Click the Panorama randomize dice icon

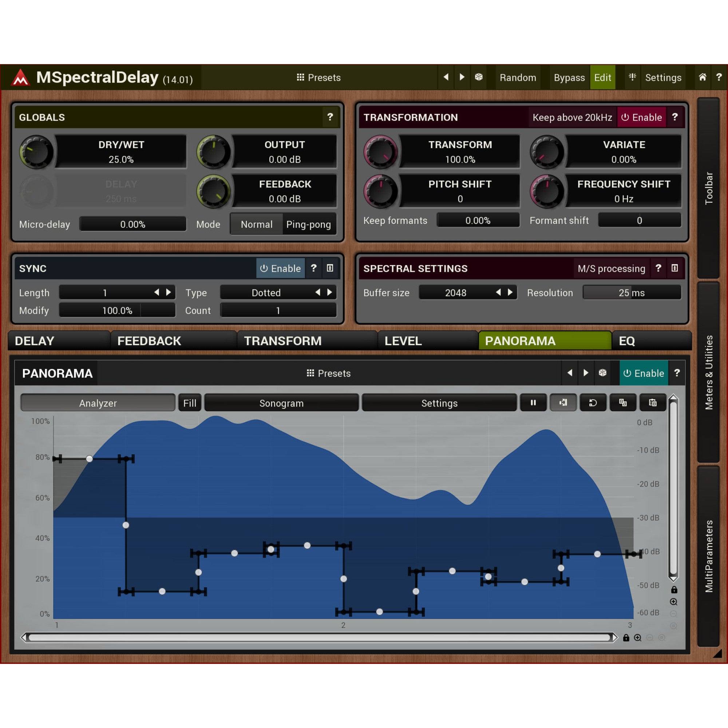pyautogui.click(x=602, y=373)
